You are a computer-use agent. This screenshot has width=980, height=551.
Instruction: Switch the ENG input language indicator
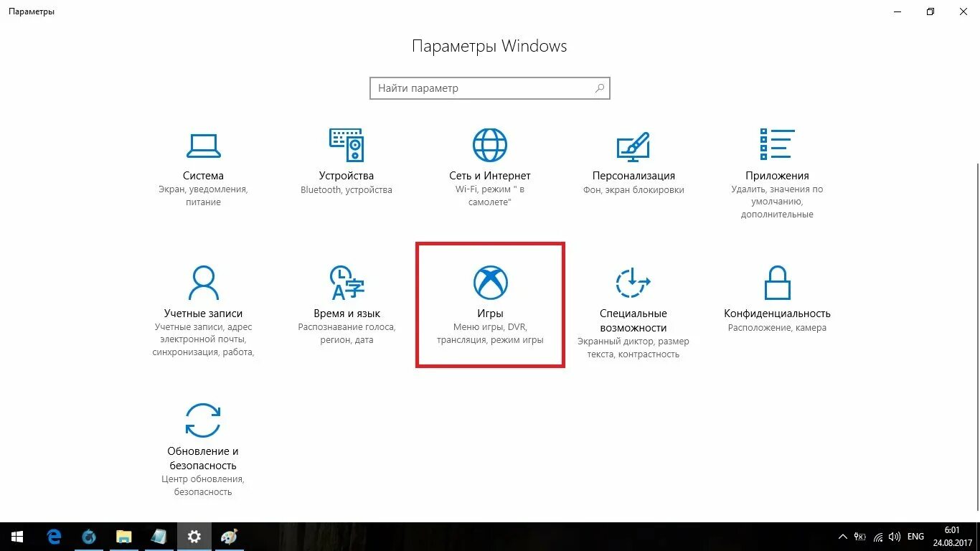[915, 537]
